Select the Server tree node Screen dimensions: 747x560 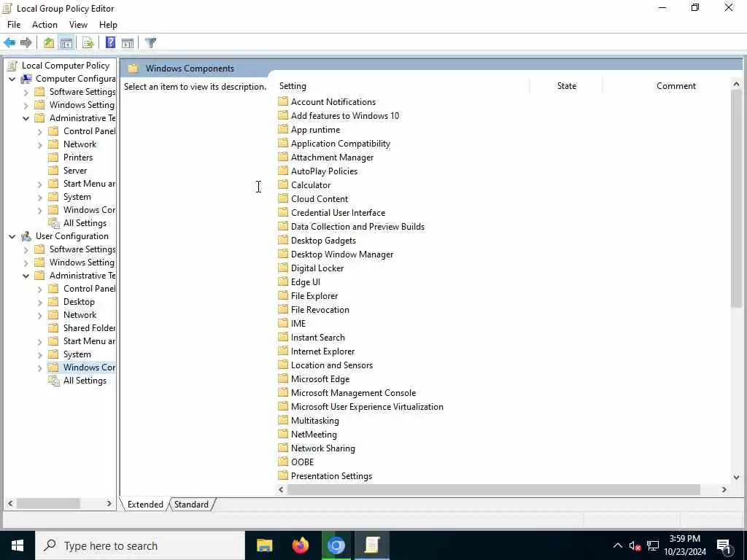(x=75, y=171)
